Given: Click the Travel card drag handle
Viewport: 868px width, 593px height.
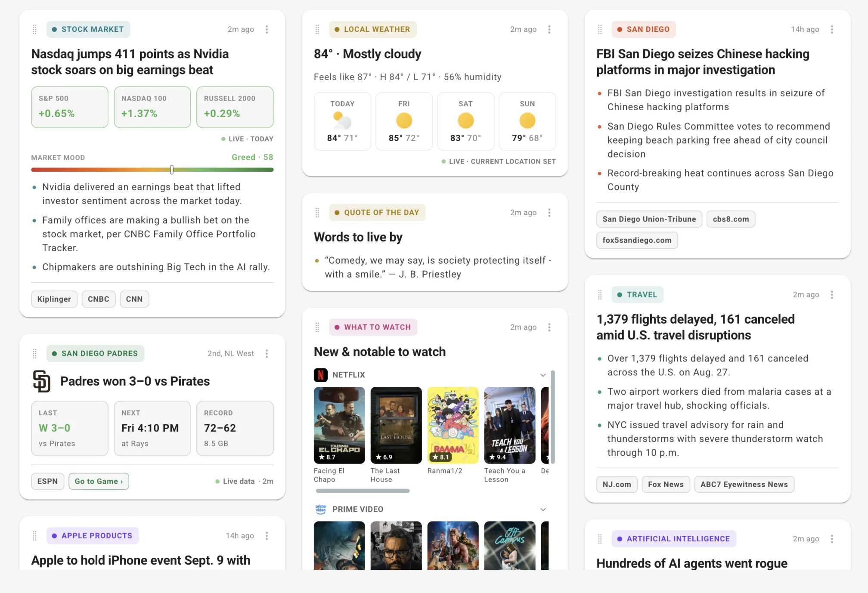Looking at the screenshot, I should [600, 295].
